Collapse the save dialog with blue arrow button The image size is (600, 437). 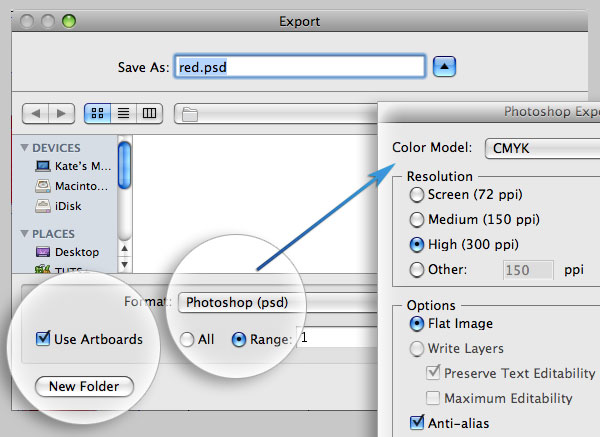click(x=444, y=67)
